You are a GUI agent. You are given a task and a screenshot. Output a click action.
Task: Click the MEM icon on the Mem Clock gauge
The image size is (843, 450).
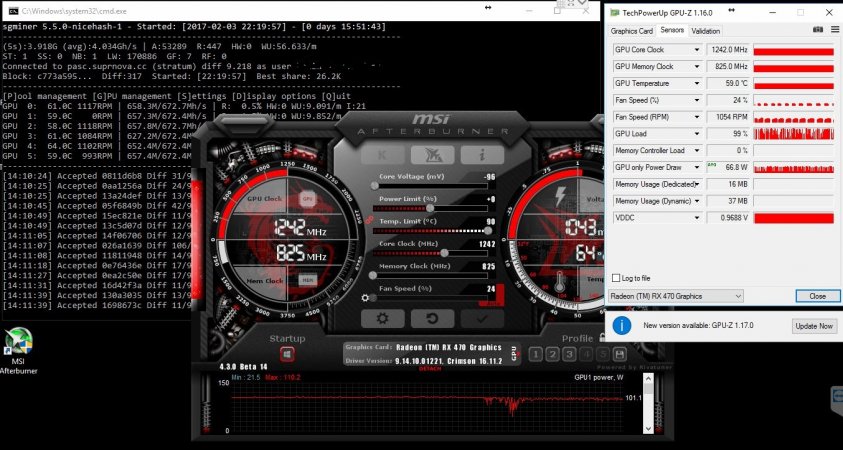[x=308, y=280]
